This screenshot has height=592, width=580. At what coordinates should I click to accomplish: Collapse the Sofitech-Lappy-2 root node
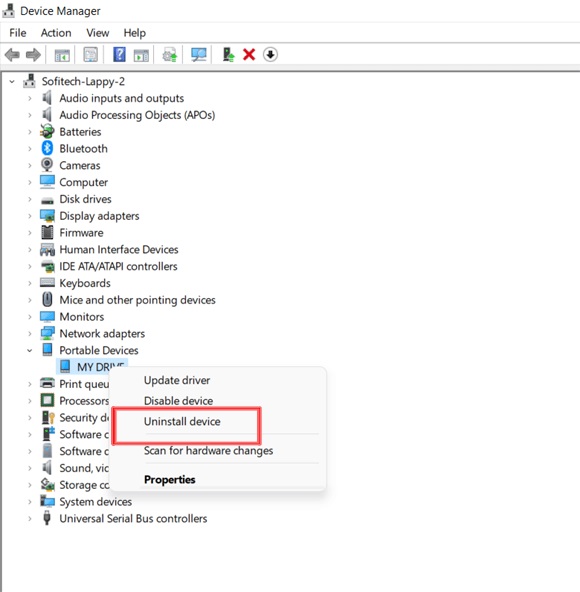[x=12, y=82]
